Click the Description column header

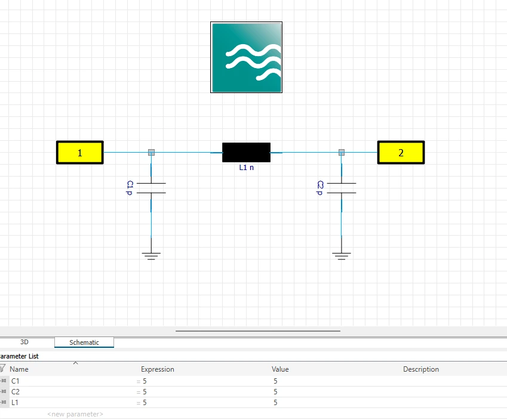(421, 369)
